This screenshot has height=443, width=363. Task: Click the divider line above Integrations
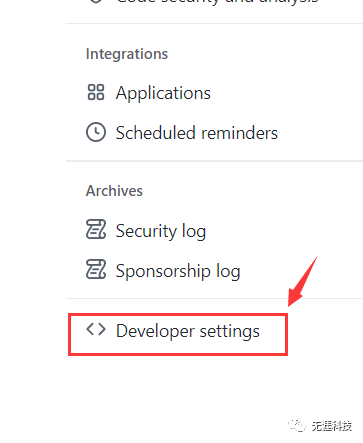pyautogui.click(x=214, y=24)
